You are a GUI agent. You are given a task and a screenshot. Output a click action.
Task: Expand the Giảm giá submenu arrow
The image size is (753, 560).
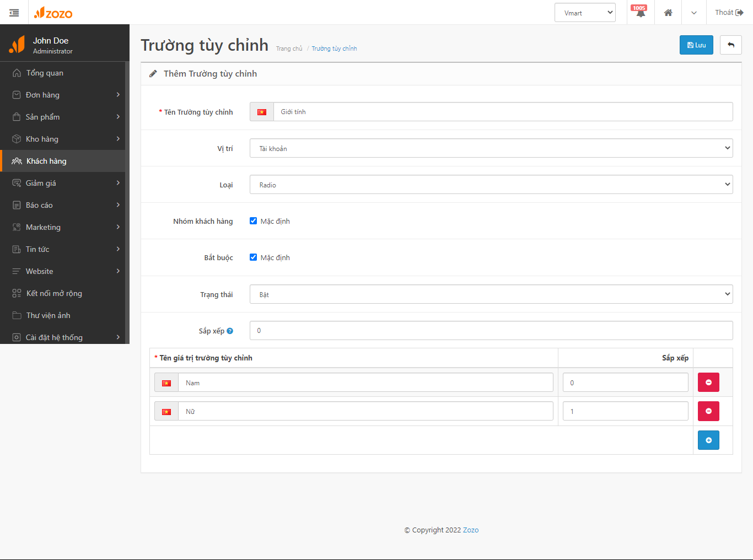pos(118,183)
